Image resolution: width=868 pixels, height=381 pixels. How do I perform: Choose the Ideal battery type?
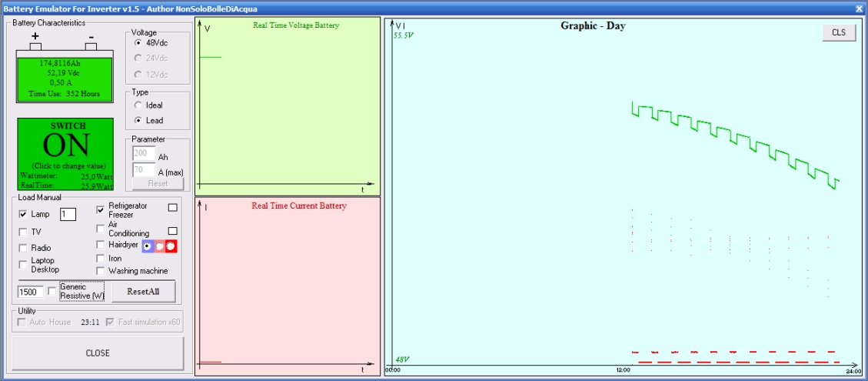point(138,105)
